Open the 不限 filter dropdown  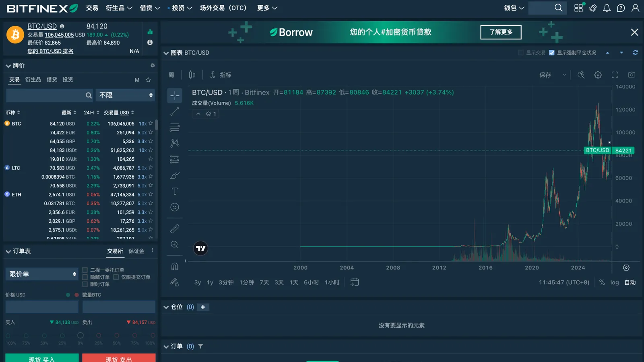(126, 95)
